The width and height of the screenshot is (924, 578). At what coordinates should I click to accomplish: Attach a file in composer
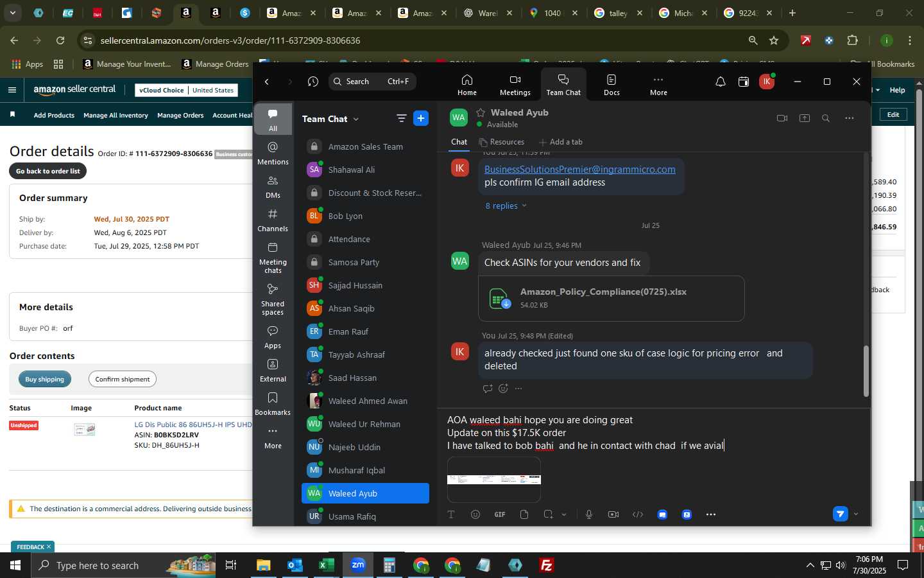coord(524,514)
